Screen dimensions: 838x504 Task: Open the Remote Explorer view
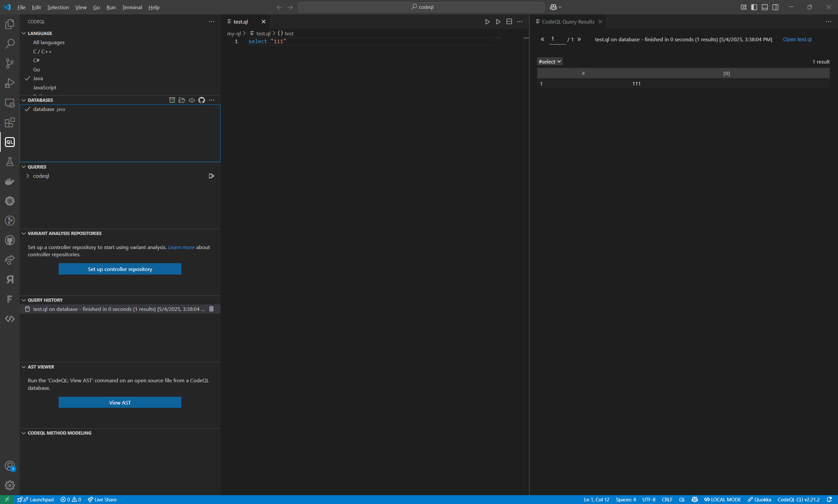(10, 102)
